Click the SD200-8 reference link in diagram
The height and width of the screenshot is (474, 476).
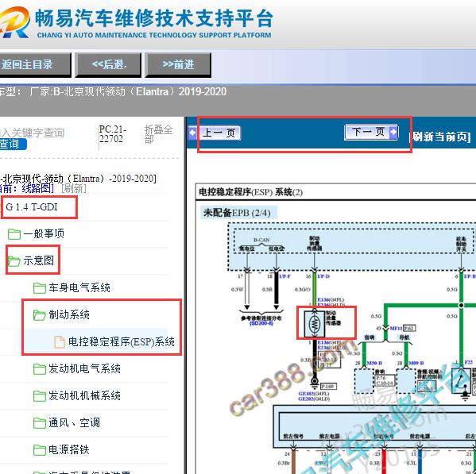coord(261,324)
